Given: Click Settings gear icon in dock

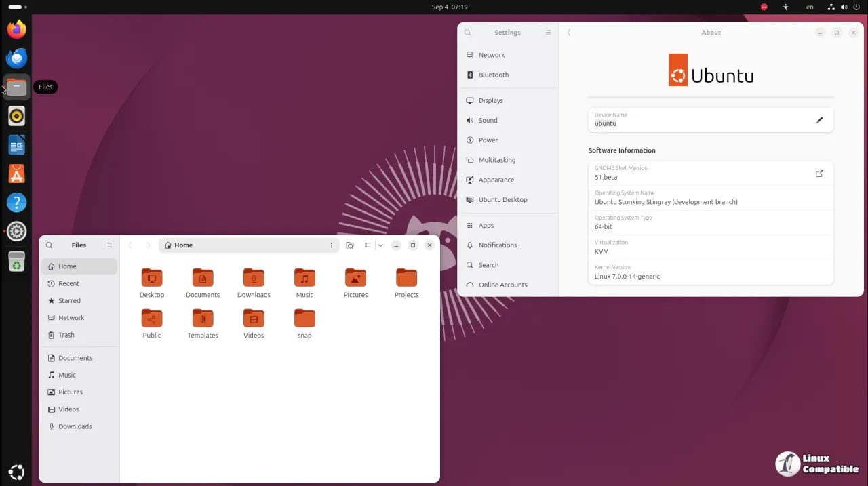Looking at the screenshot, I should click(16, 231).
